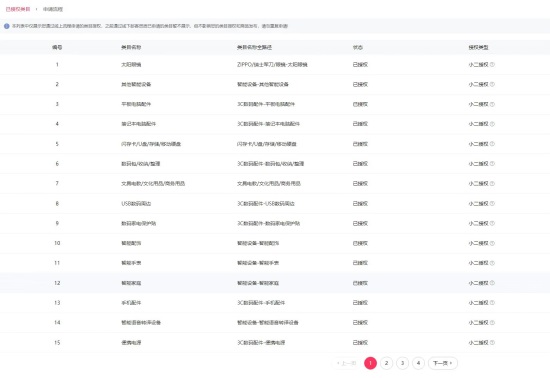Click the help icon in row 9
Screen dimensions: 550x378
click(492, 223)
